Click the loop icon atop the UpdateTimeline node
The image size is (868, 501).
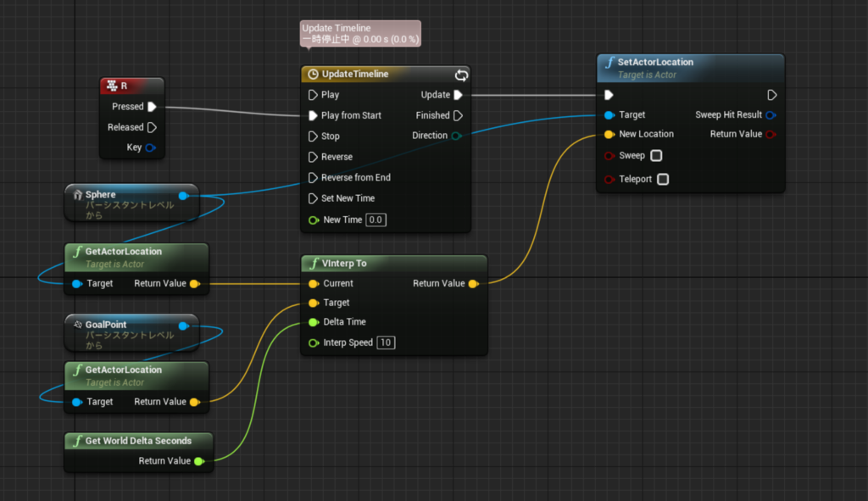(461, 75)
